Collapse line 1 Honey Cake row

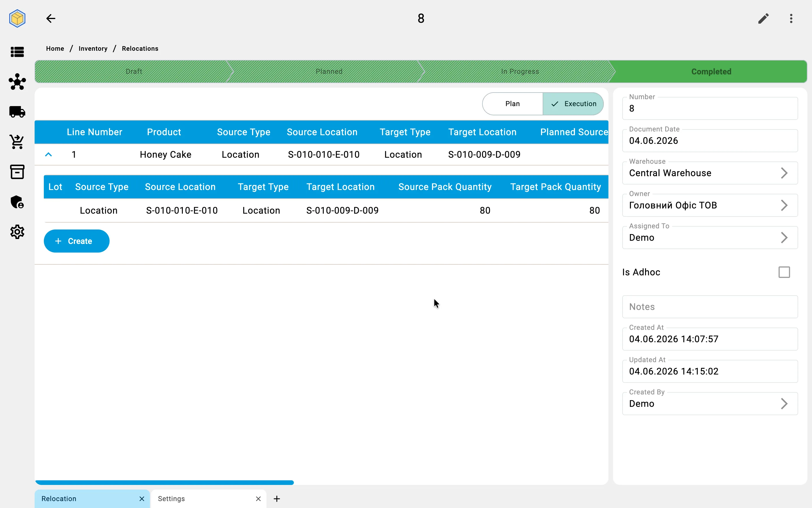click(x=48, y=155)
